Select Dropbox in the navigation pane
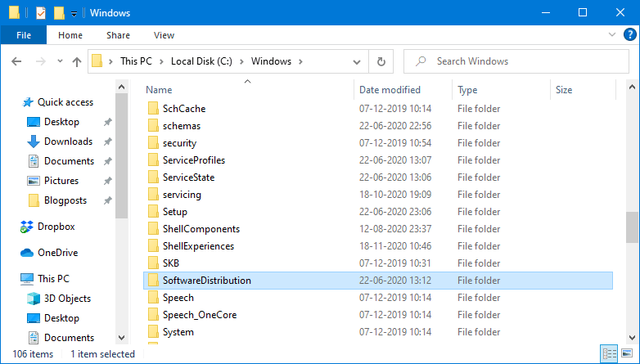Screen dimensions: 640x364 coord(56,227)
